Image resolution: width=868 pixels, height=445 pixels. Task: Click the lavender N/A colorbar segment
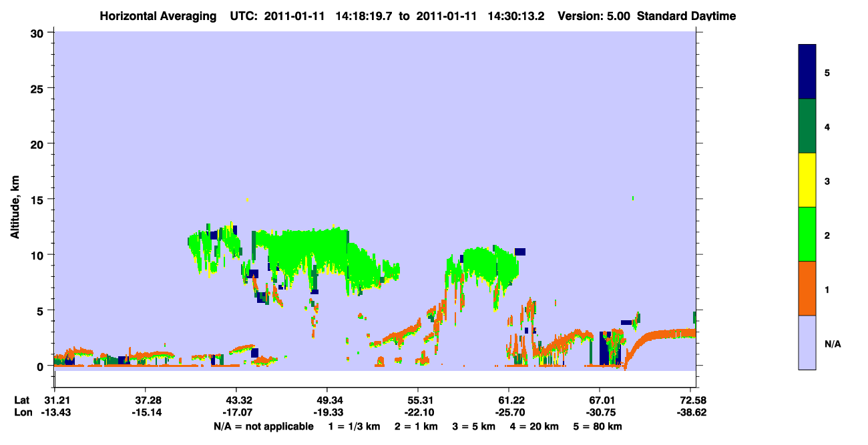point(807,342)
